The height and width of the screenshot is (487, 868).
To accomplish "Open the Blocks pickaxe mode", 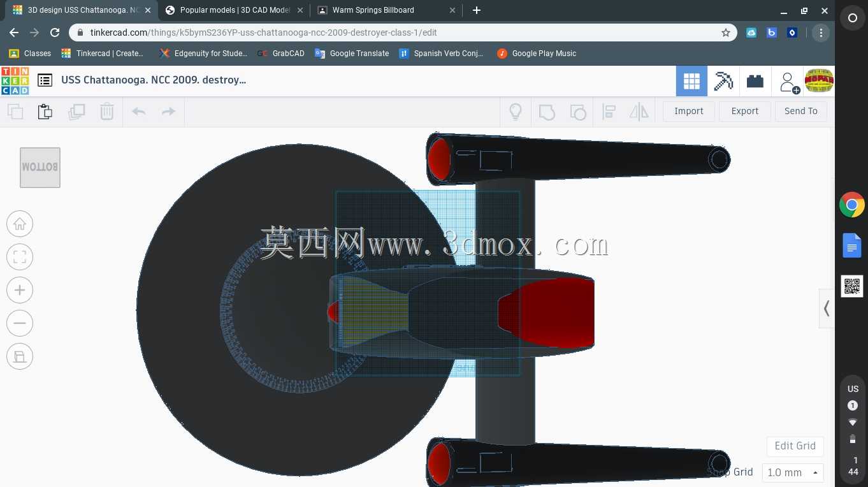I will click(723, 81).
